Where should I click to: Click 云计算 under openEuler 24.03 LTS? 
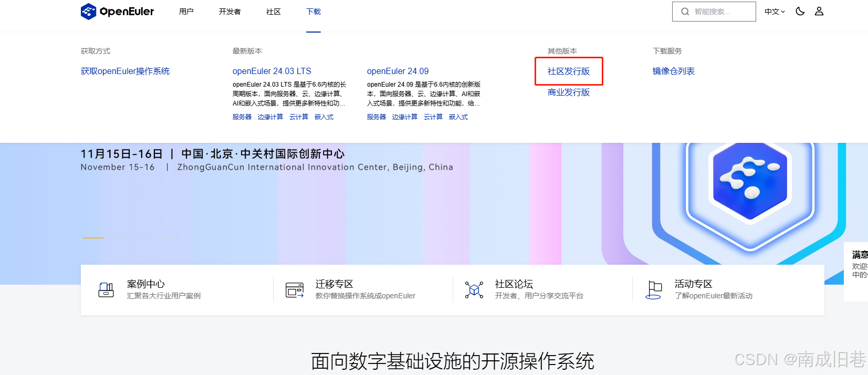[x=299, y=117]
